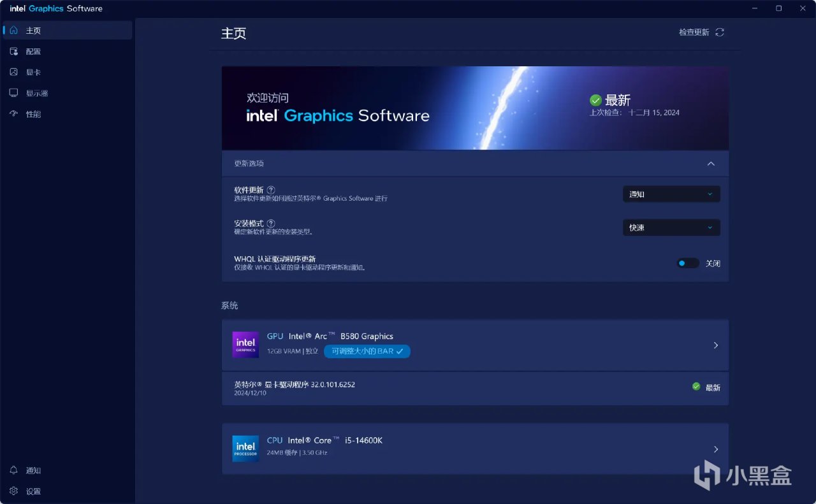Viewport: 816px width, 504px height.
Task: Click the 设置 gear icon
Action: point(14,491)
